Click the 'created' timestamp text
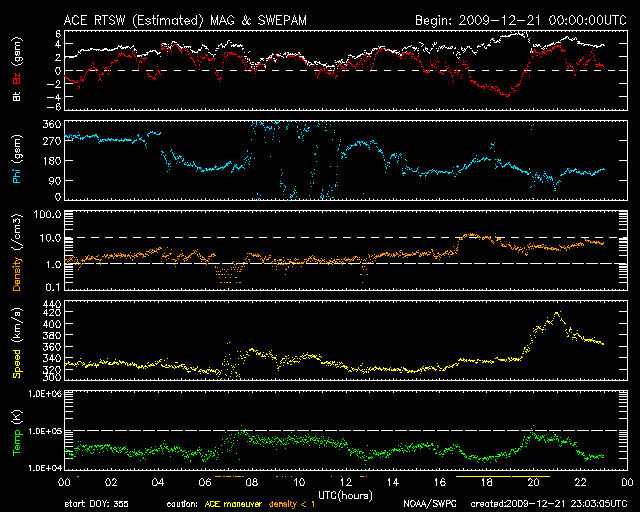The height and width of the screenshot is (512, 640). coord(549,504)
